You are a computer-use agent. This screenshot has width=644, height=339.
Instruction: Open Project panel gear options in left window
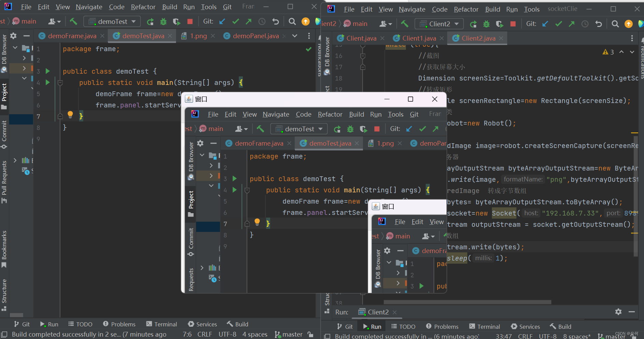tap(13, 36)
